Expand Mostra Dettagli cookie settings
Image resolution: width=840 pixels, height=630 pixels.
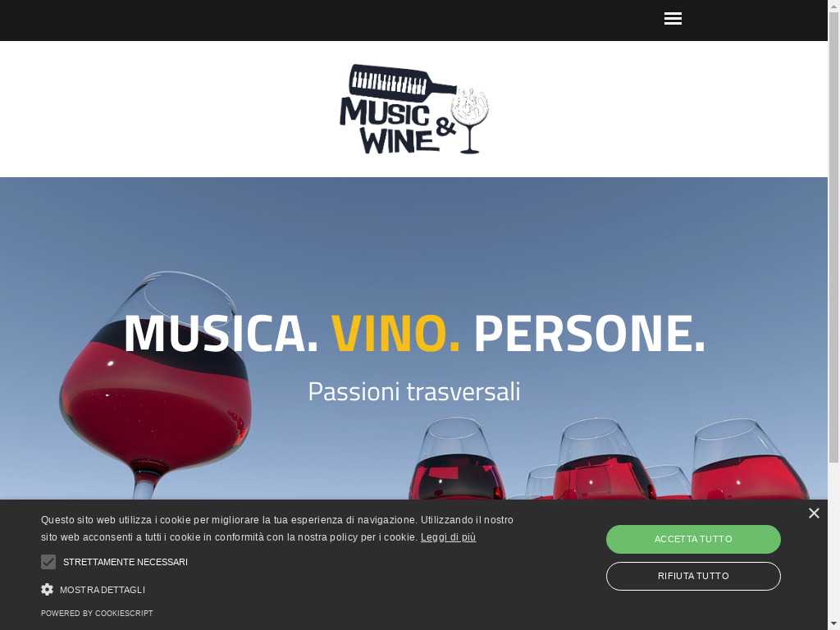click(103, 590)
